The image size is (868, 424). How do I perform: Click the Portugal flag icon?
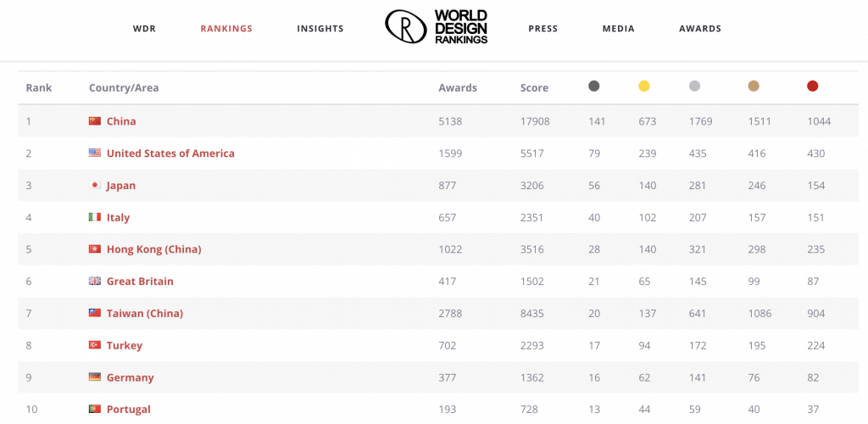point(95,410)
